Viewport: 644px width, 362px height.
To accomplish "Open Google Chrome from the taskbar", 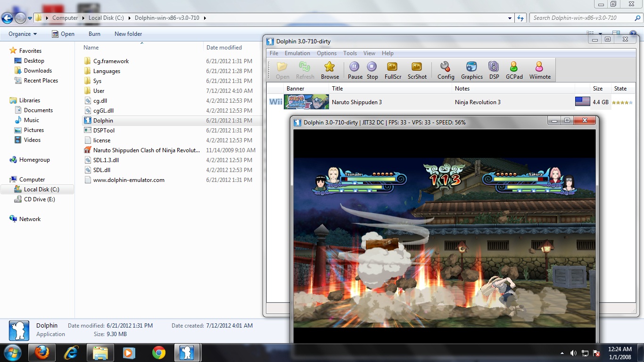I will click(x=159, y=353).
